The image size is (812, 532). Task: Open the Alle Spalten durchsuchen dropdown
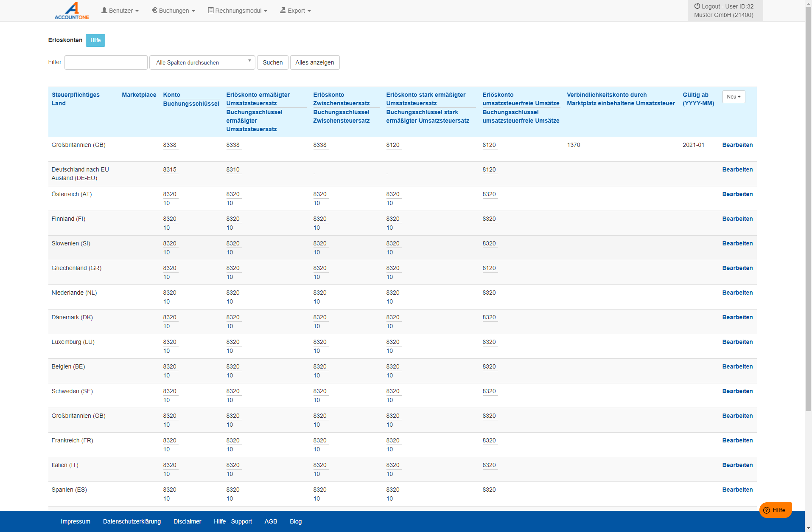pyautogui.click(x=202, y=62)
